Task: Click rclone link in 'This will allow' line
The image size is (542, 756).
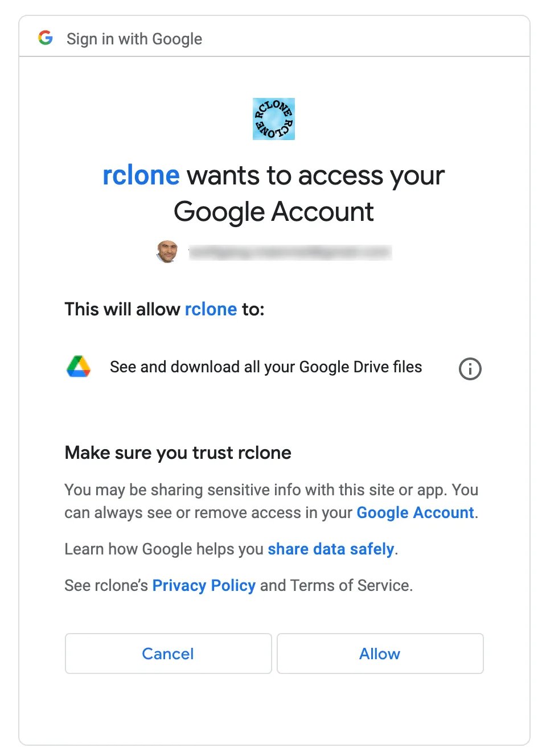Action: coord(211,309)
